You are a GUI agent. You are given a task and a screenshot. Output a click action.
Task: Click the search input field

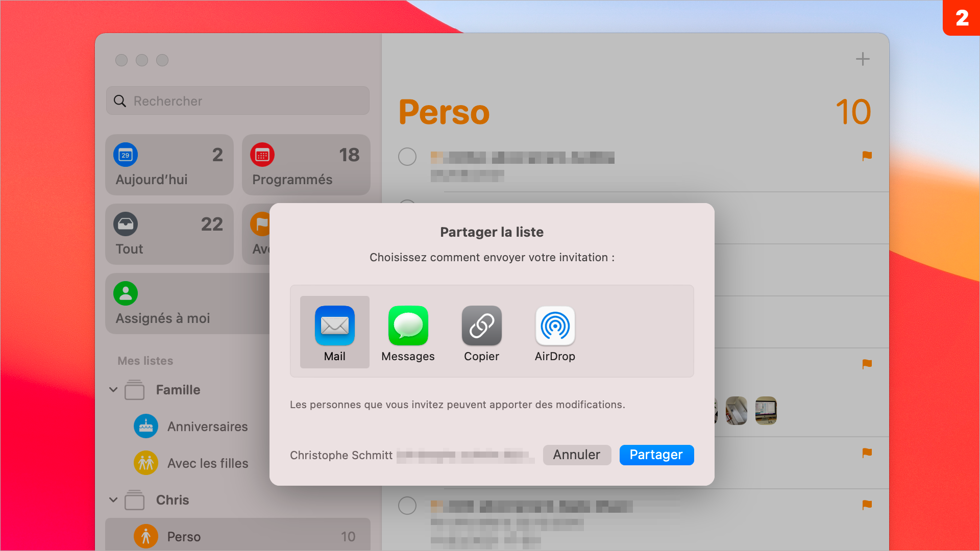tap(239, 101)
